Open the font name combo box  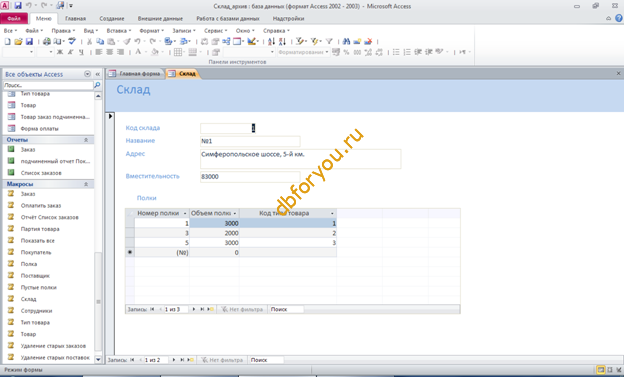pos(18,52)
